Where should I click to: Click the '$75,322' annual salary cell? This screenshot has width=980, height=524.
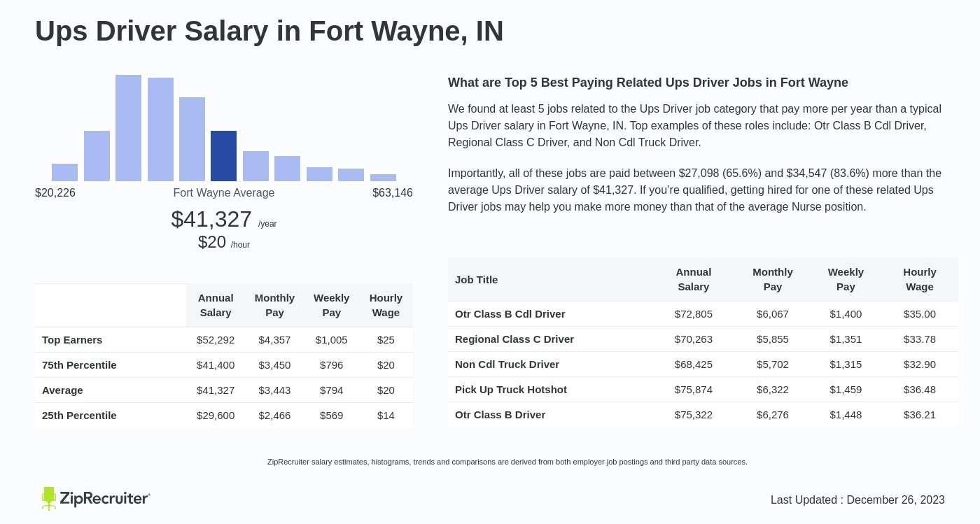(x=694, y=414)
